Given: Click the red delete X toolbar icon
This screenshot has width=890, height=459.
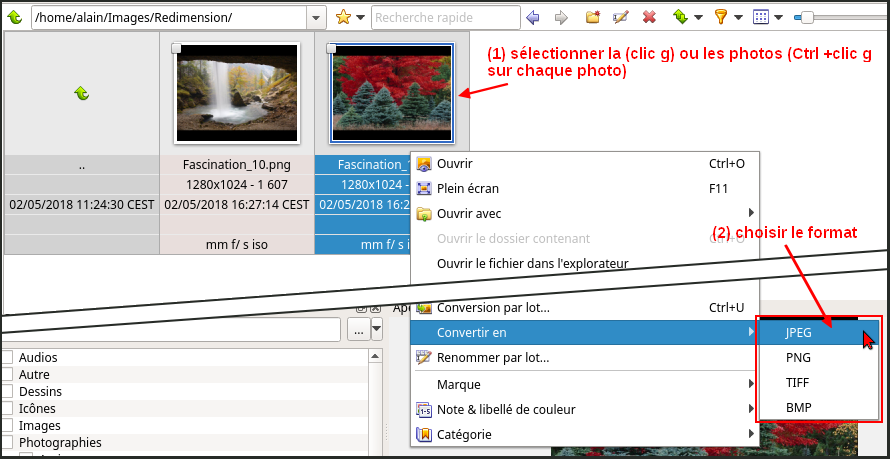Looking at the screenshot, I should click(649, 17).
